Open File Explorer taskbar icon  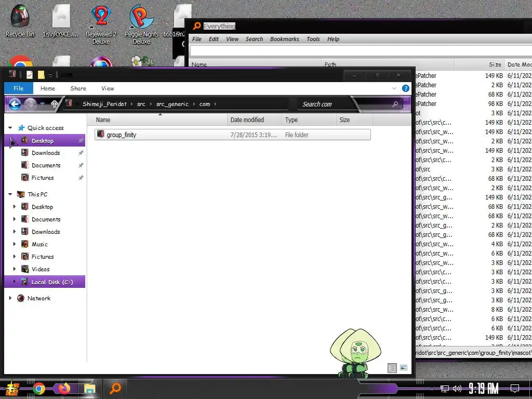[89, 389]
